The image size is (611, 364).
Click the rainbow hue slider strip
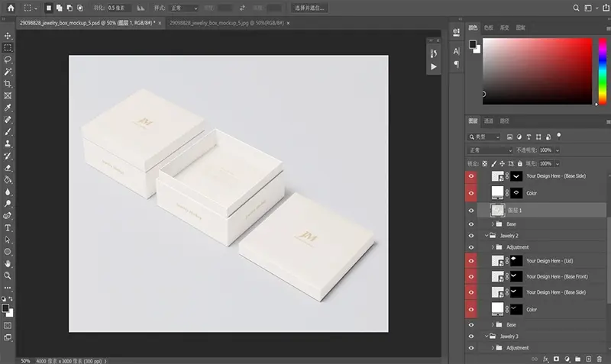pyautogui.click(x=603, y=71)
